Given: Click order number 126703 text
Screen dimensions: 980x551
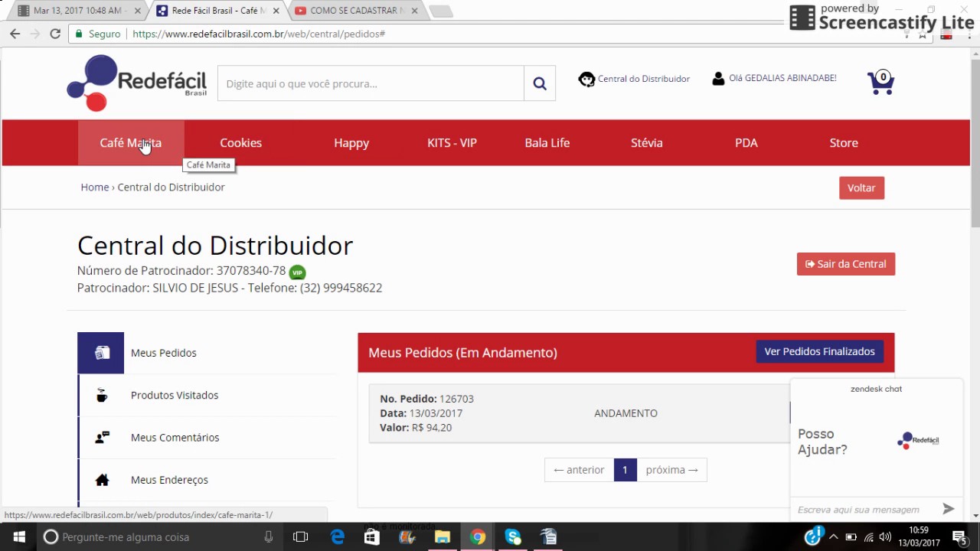Looking at the screenshot, I should coord(456,399).
